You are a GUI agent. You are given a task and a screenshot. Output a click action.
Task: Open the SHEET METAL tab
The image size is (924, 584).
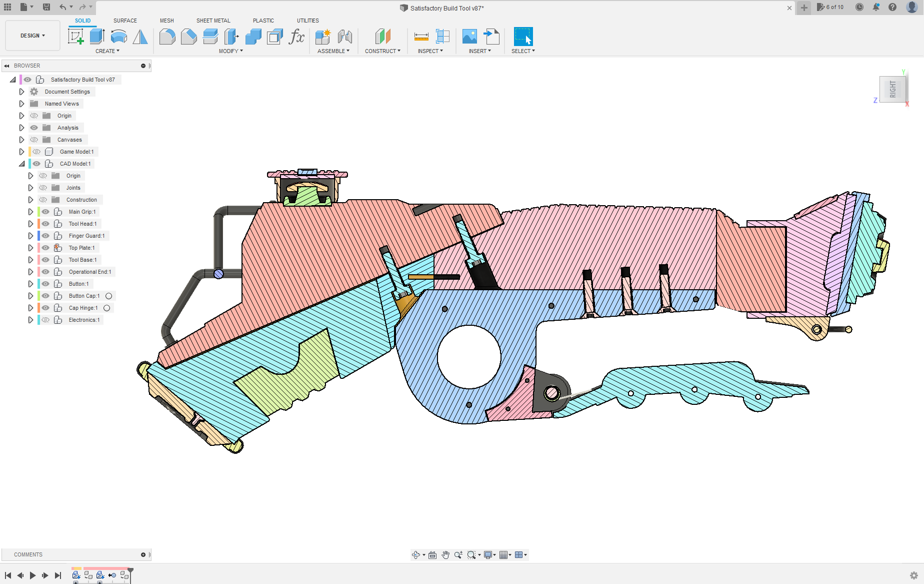pos(213,21)
